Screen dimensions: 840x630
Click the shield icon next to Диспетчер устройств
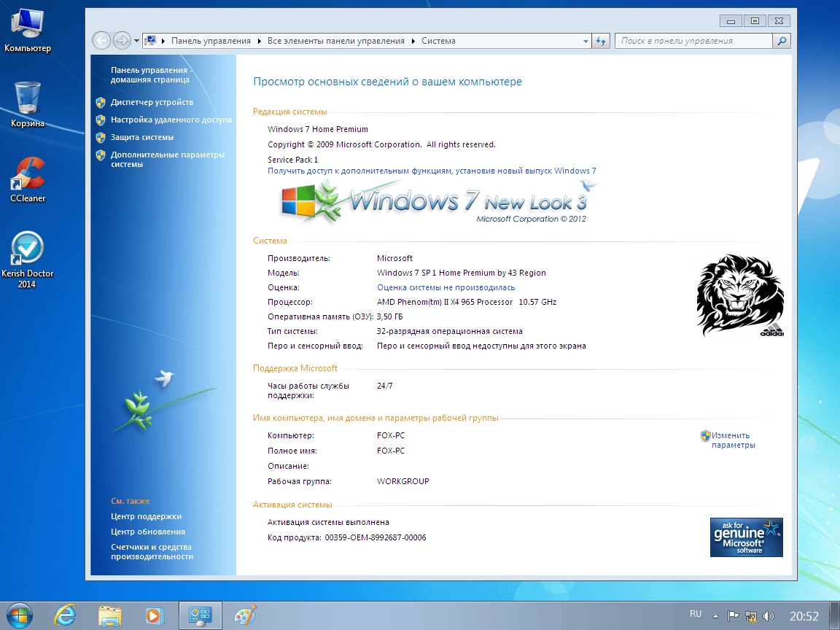[x=100, y=102]
